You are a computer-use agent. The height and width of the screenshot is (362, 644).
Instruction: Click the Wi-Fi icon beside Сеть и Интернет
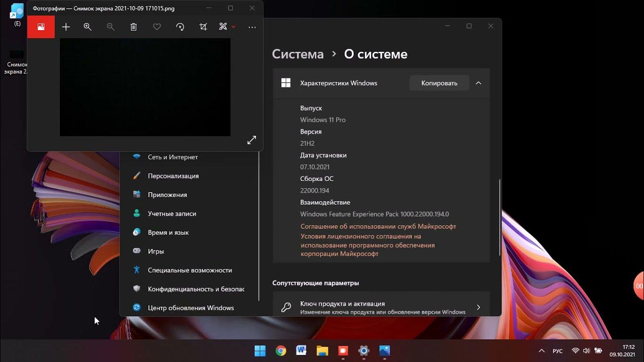click(x=136, y=157)
